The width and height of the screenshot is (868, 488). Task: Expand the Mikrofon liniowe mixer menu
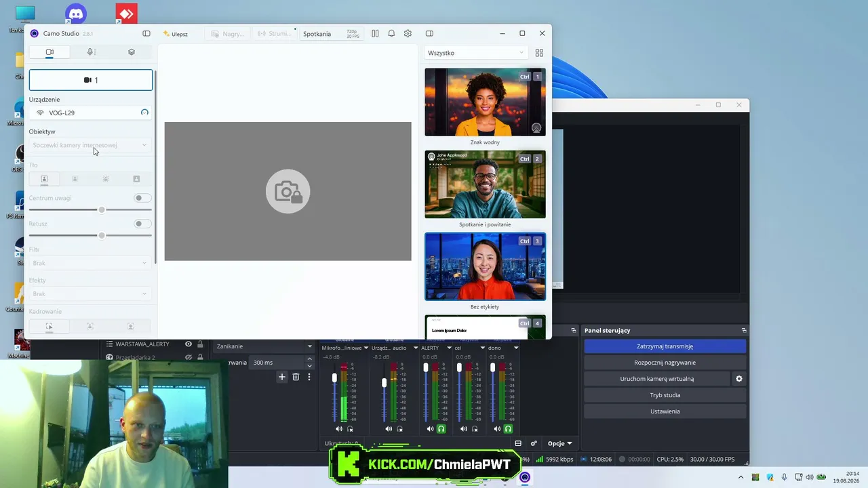[x=366, y=348]
